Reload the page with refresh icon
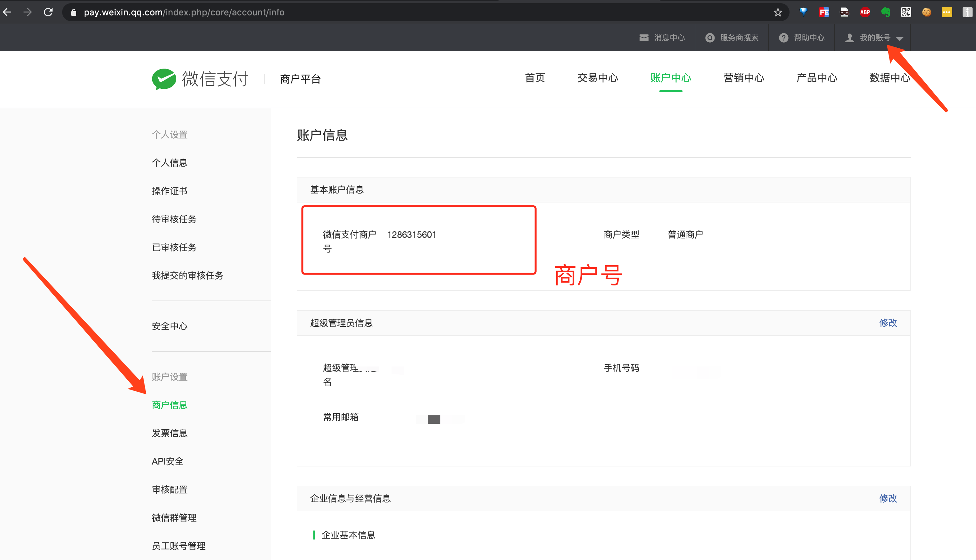 [48, 12]
